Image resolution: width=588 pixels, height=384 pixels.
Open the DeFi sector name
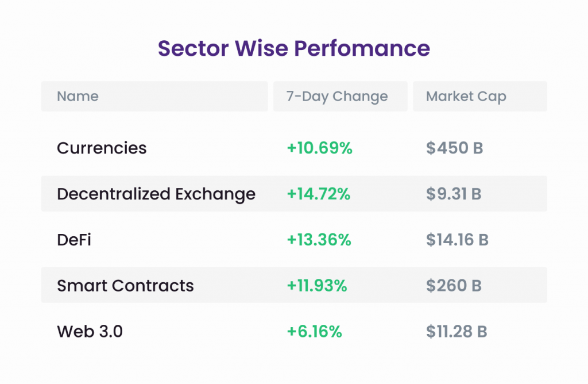(x=74, y=240)
